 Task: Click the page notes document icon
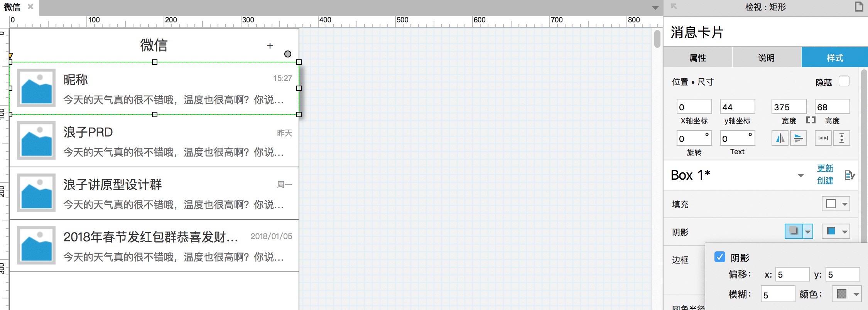point(859,7)
